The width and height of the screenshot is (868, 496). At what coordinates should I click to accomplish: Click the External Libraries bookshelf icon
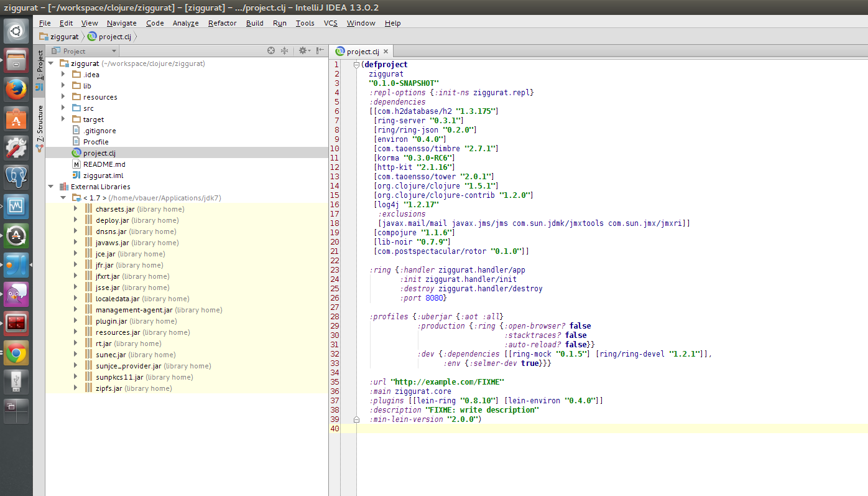(x=63, y=187)
